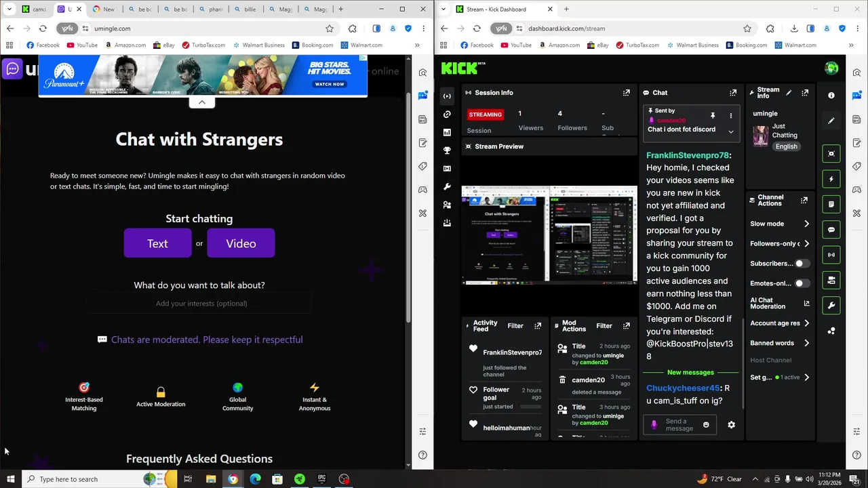868x488 pixels.
Task: Click the Kick profile avatar at top right
Action: coord(831,68)
